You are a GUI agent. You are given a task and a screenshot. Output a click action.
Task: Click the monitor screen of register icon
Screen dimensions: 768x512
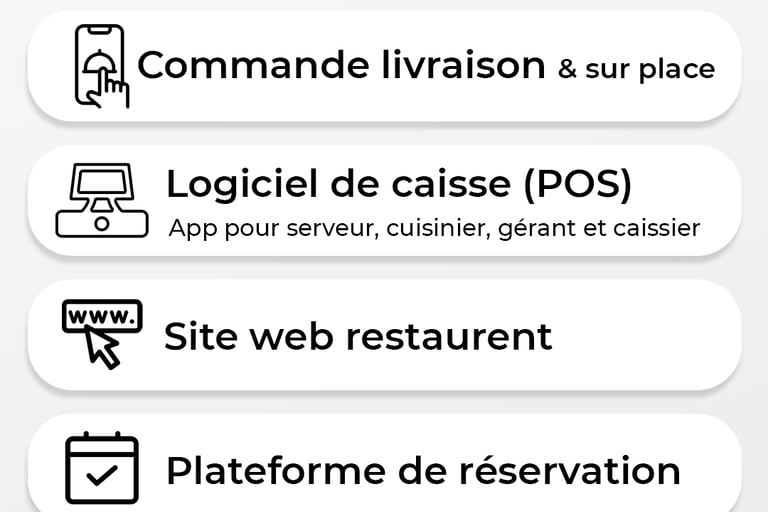pos(102,181)
